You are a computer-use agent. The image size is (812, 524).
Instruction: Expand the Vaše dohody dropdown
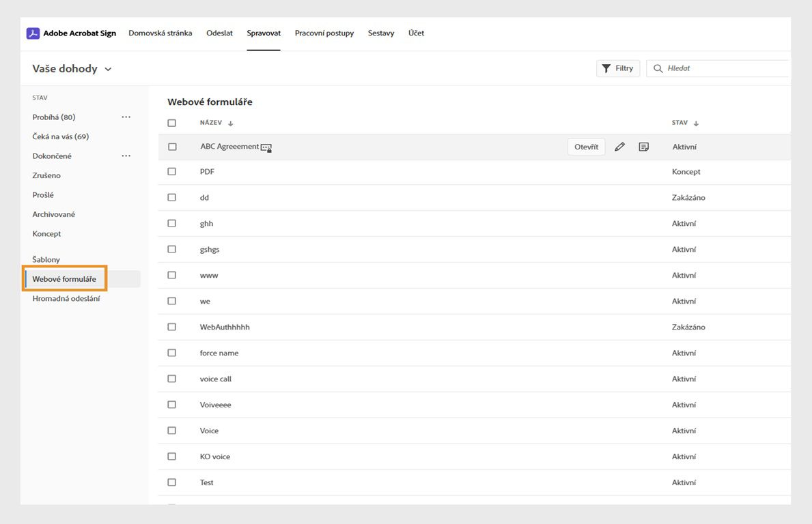108,69
